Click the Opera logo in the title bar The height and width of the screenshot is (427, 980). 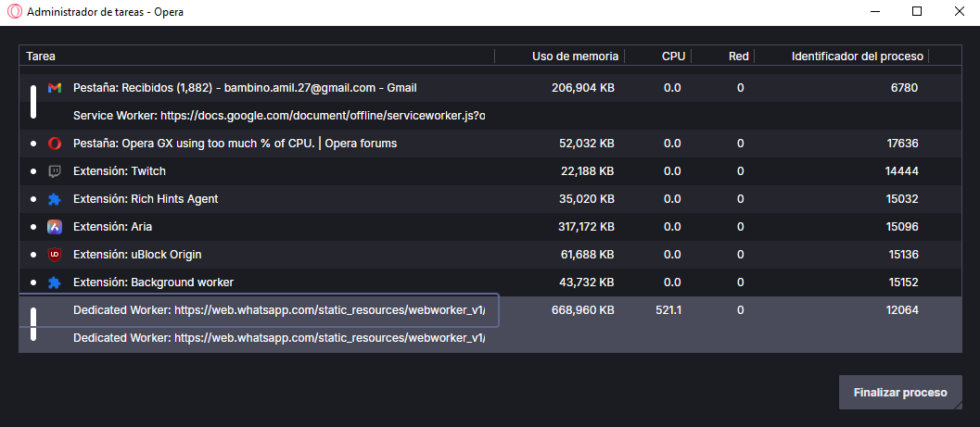point(14,12)
